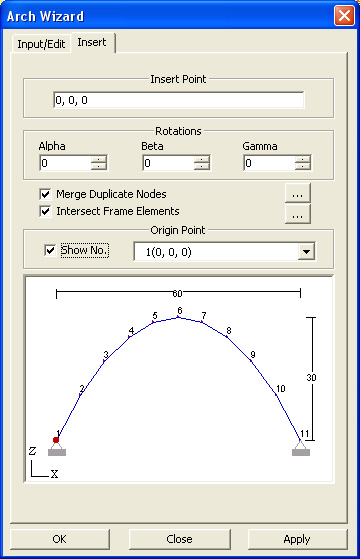The image size is (360, 559).
Task: Confirm with the OK button
Action: (x=60, y=539)
